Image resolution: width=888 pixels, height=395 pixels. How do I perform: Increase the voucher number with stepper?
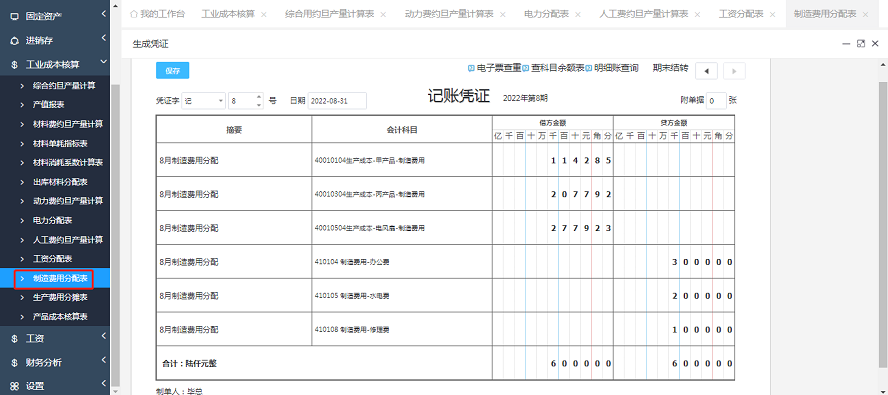259,97
